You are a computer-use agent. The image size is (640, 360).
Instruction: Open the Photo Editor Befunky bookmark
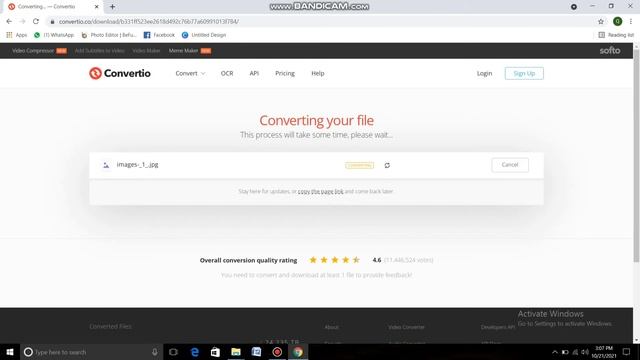point(109,35)
